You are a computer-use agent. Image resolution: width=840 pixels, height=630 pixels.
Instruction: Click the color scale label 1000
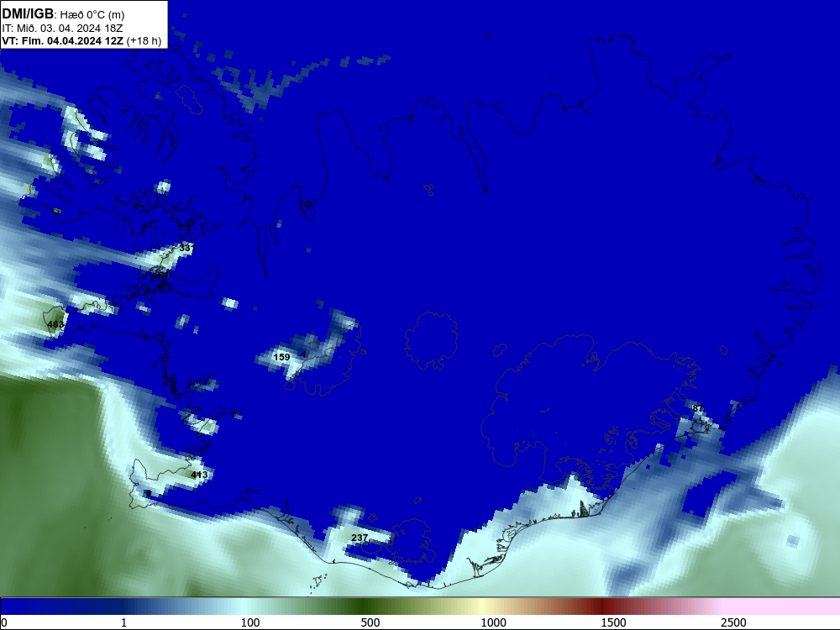pos(493,622)
